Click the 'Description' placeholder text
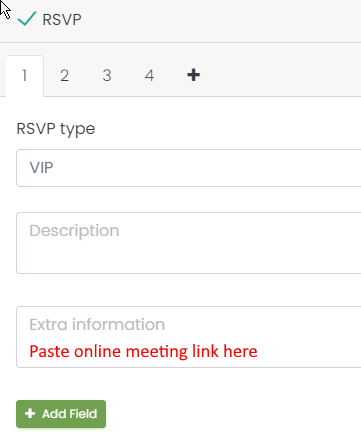Screen dimensions: 361x442 [74, 231]
